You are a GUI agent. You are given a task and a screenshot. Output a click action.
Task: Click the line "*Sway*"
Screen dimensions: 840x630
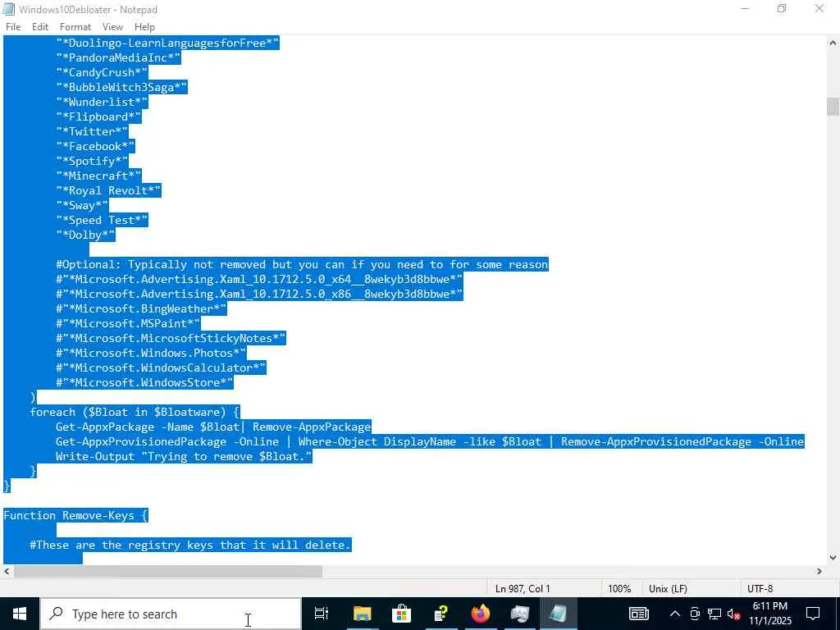click(x=82, y=205)
